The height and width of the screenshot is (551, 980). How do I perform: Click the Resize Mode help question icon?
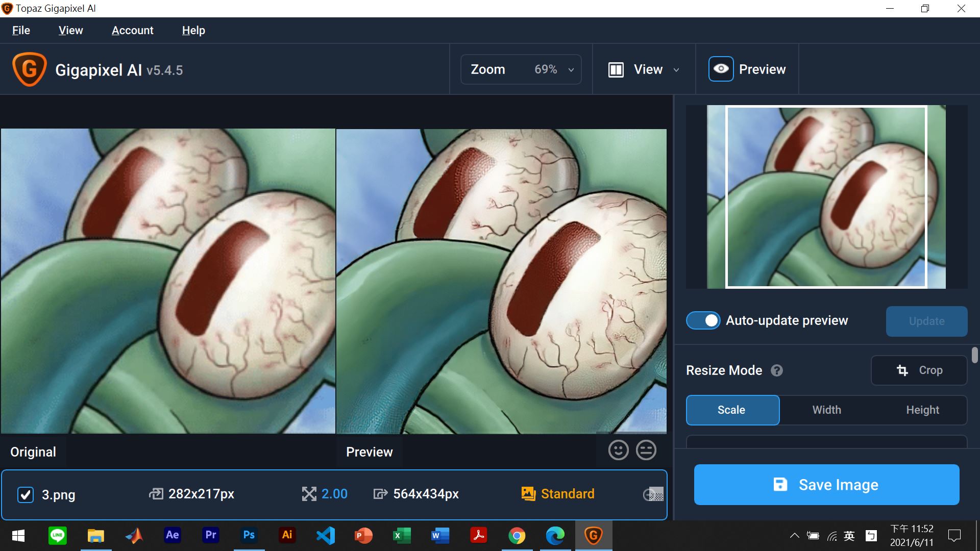tap(776, 370)
